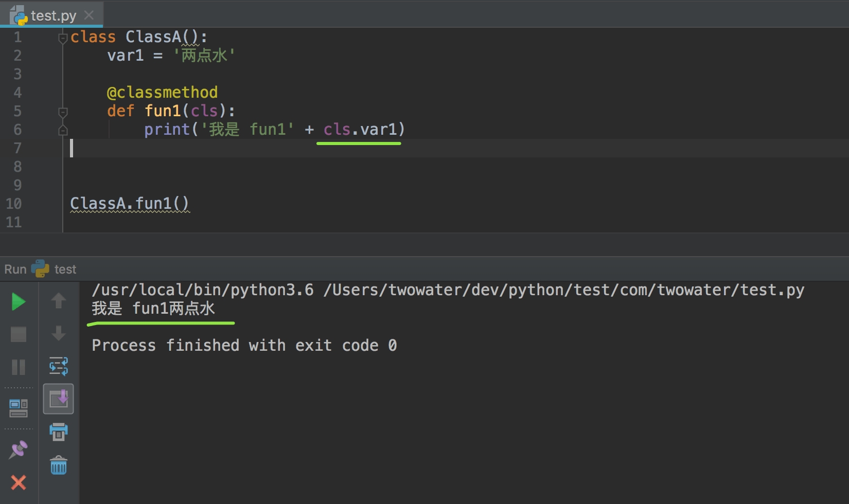
Task: Click fold end marker at line 6
Action: click(63, 130)
